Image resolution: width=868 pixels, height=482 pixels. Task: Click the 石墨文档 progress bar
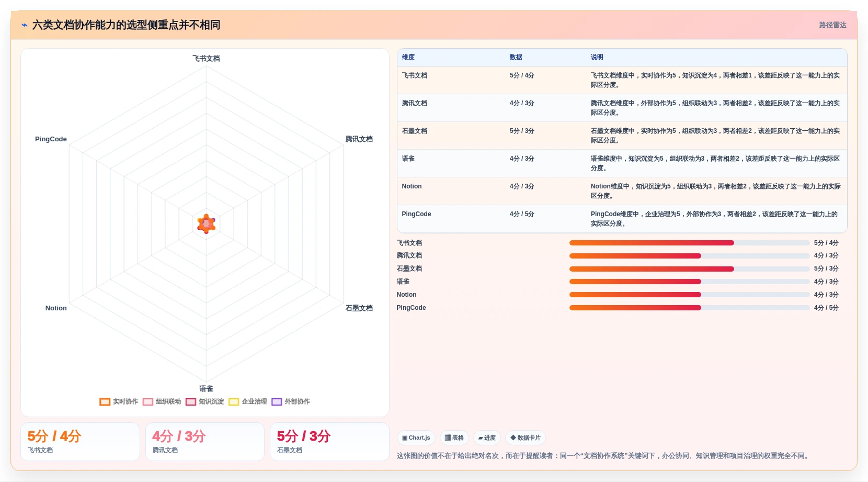pos(689,269)
